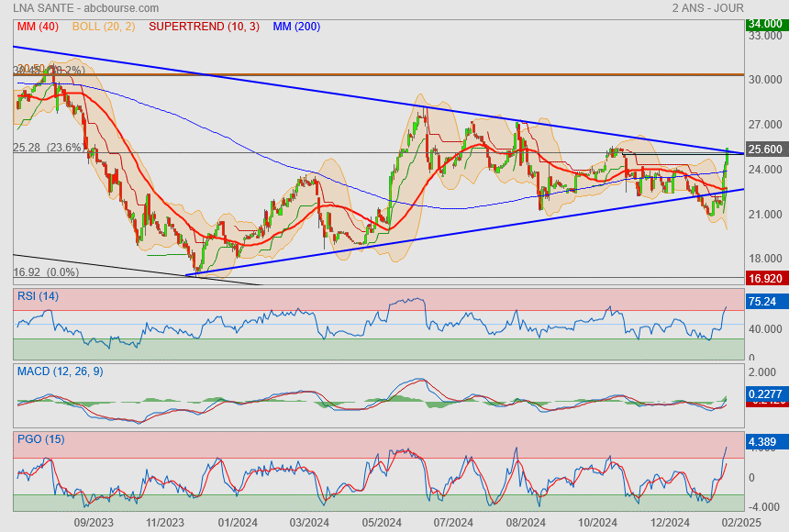Image resolution: width=789 pixels, height=532 pixels.
Task: Click the 40.000 RSI axis label
Action: pyautogui.click(x=765, y=328)
